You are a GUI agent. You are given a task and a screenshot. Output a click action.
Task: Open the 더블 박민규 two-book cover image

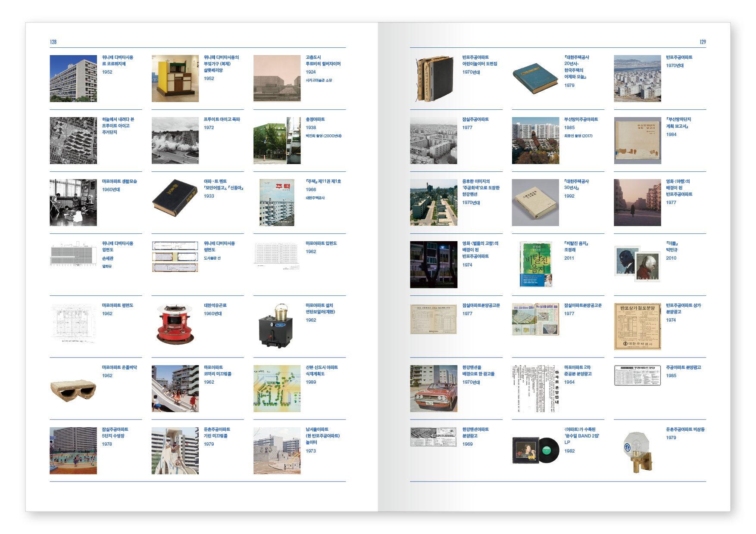(x=637, y=264)
